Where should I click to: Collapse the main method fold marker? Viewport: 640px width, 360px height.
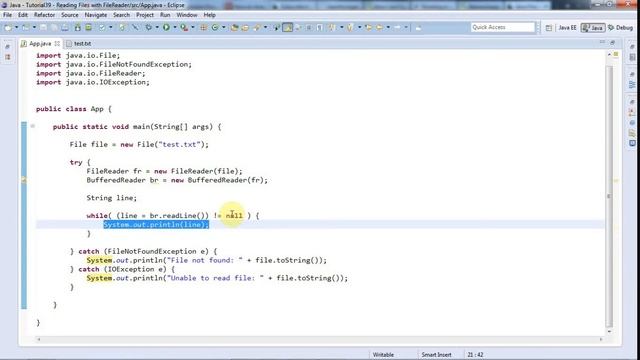coord(33,126)
